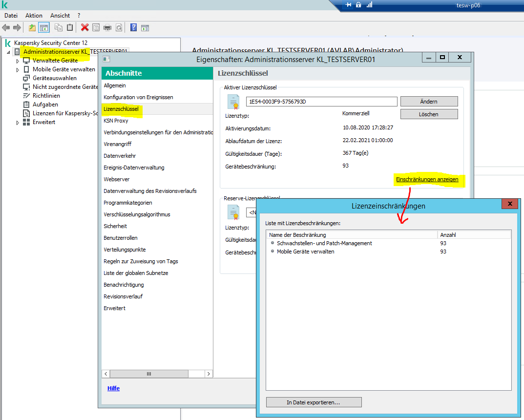Open the Aktion menu
Image resolution: width=524 pixels, height=420 pixels.
(34, 16)
